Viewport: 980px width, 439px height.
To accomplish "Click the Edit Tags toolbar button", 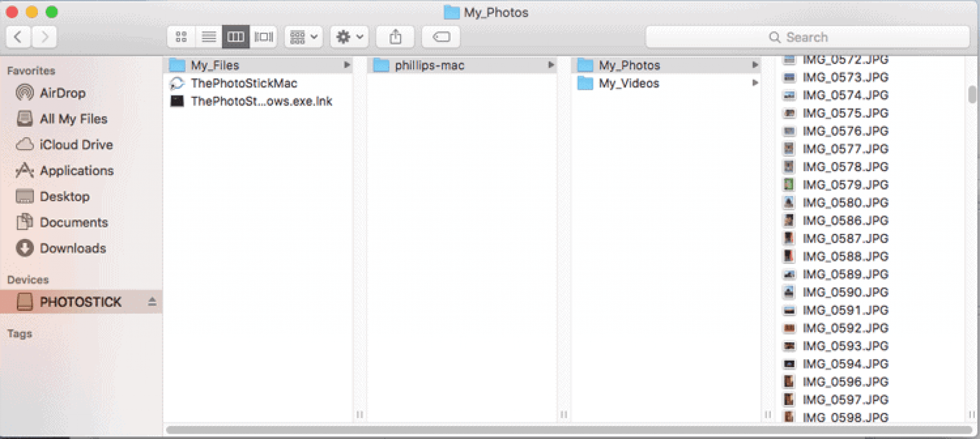I will point(441,37).
